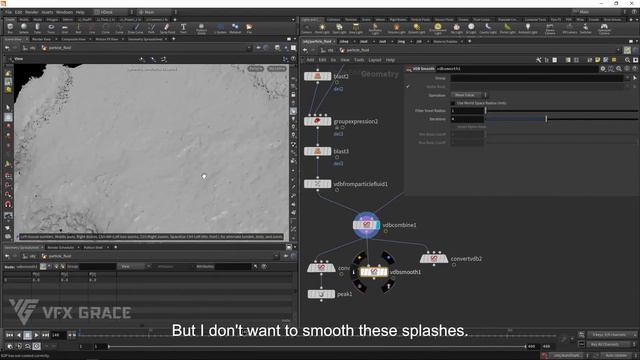Image resolution: width=640 pixels, height=360 pixels.
Task: Play the timeline forward
Action: 36,335
